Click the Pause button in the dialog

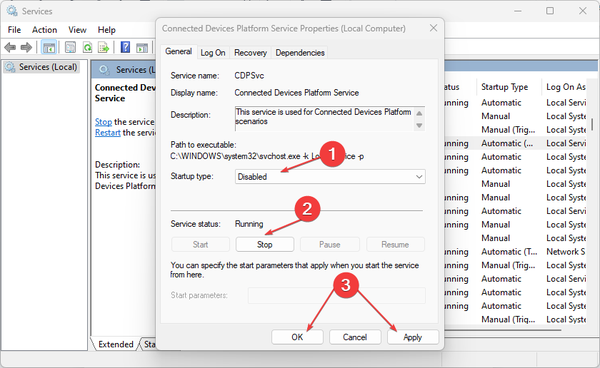[x=329, y=244]
